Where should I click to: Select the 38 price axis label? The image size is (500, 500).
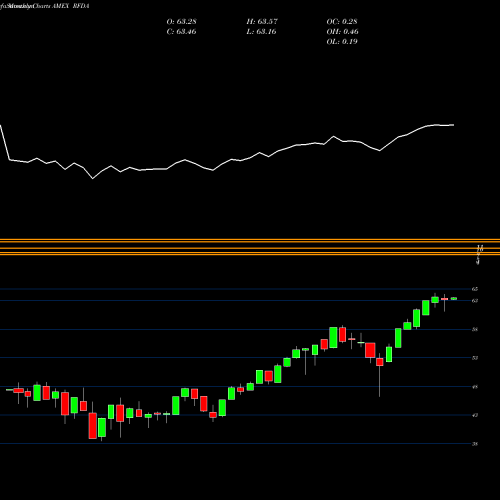pyautogui.click(x=475, y=444)
